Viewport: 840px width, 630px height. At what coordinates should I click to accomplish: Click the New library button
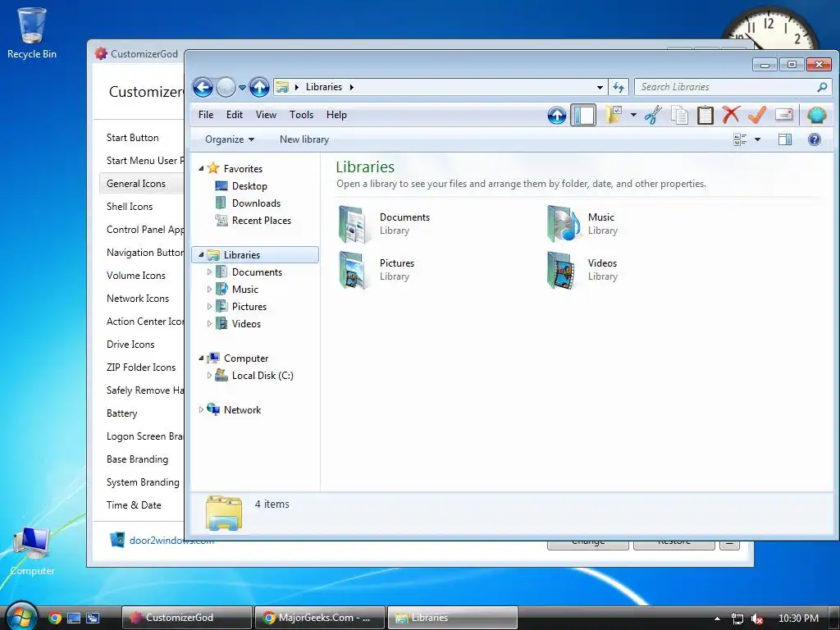(304, 139)
